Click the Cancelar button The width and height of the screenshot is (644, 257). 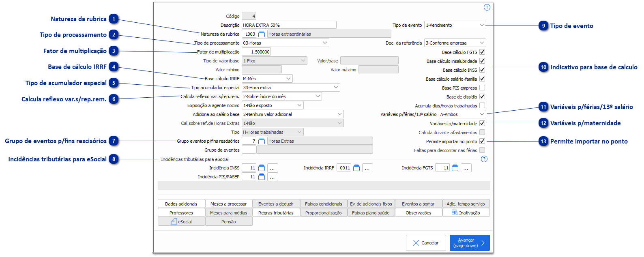pyautogui.click(x=425, y=243)
